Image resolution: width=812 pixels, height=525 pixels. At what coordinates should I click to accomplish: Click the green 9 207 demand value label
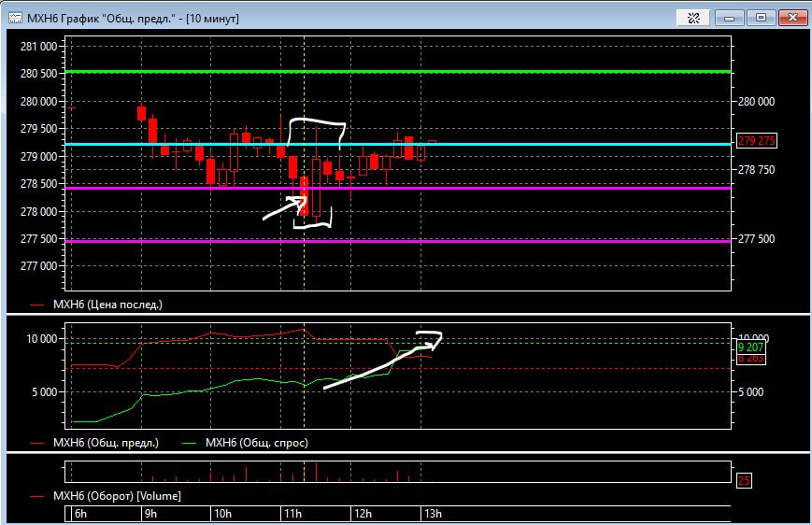point(751,347)
